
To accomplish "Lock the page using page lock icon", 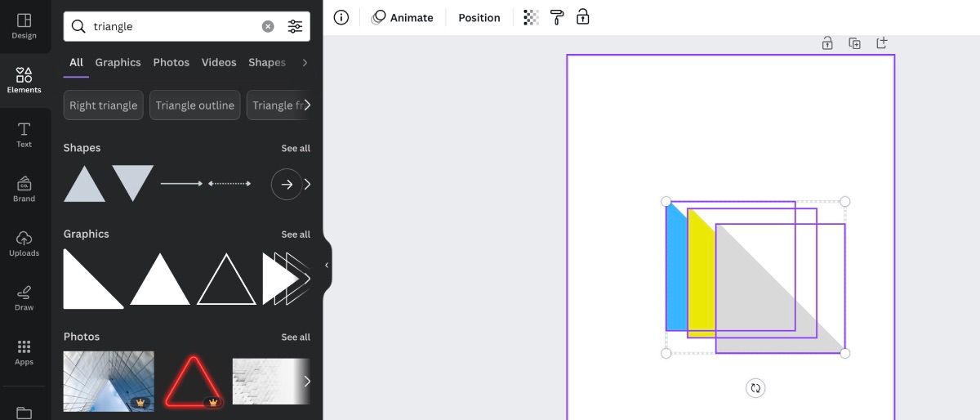I will coord(827,43).
